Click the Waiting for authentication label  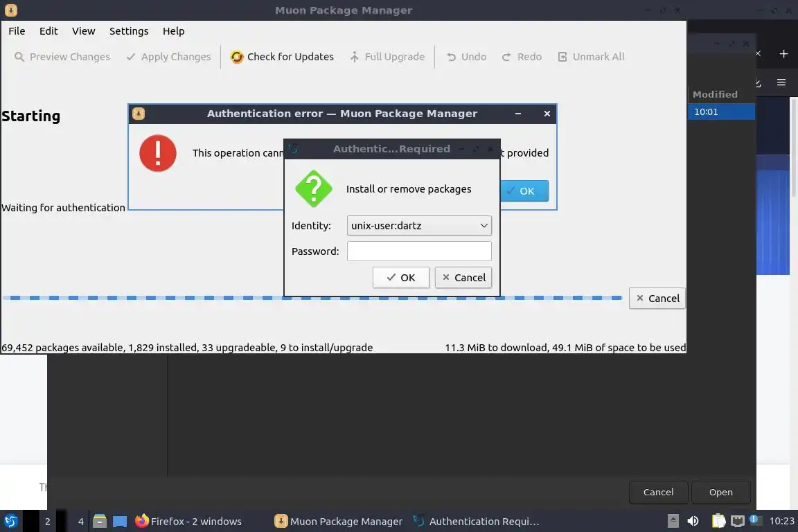[63, 208]
